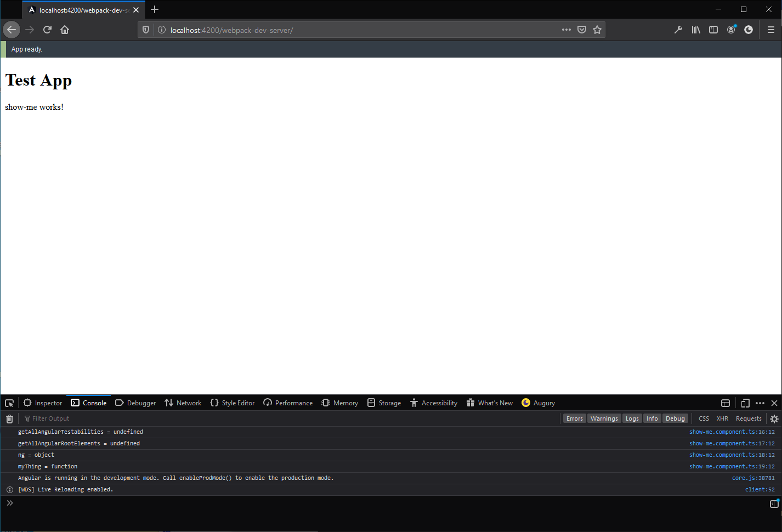Toggle the Info filter
The width and height of the screenshot is (782, 532).
[652, 418]
